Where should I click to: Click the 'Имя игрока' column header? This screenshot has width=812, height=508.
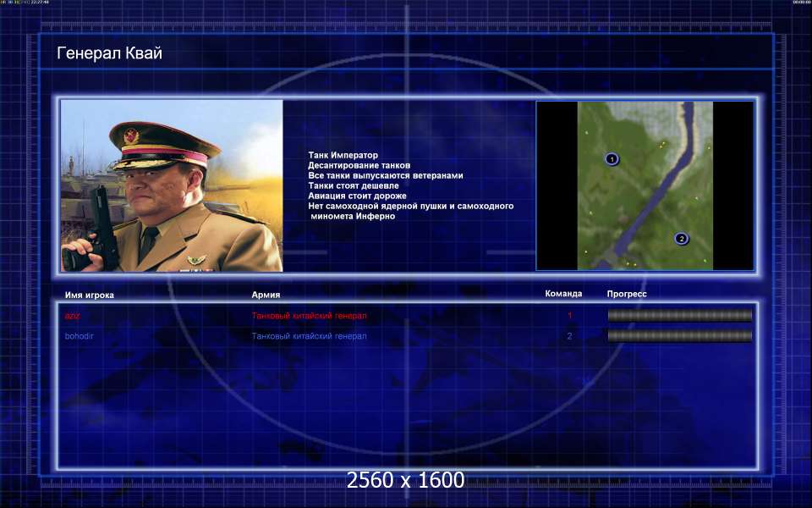click(x=90, y=295)
